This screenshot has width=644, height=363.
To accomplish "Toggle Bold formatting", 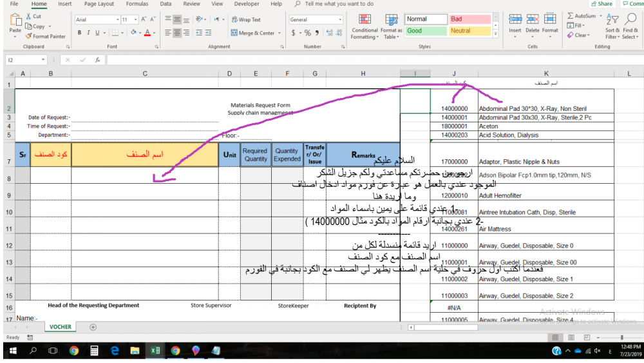I will pyautogui.click(x=79, y=32).
